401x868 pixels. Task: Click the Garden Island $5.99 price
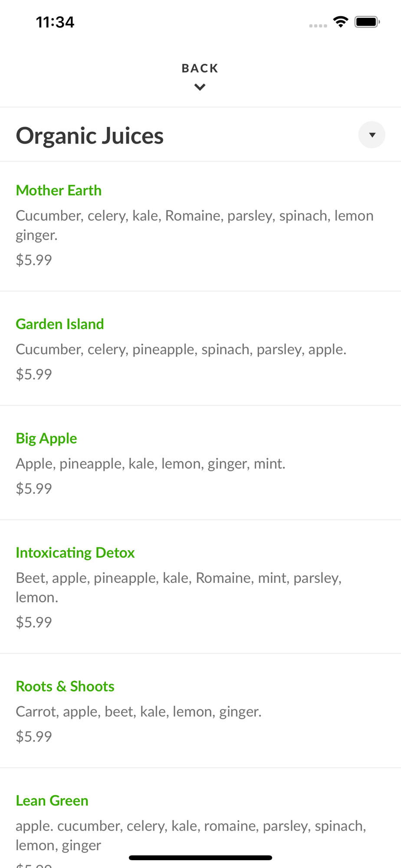[34, 374]
